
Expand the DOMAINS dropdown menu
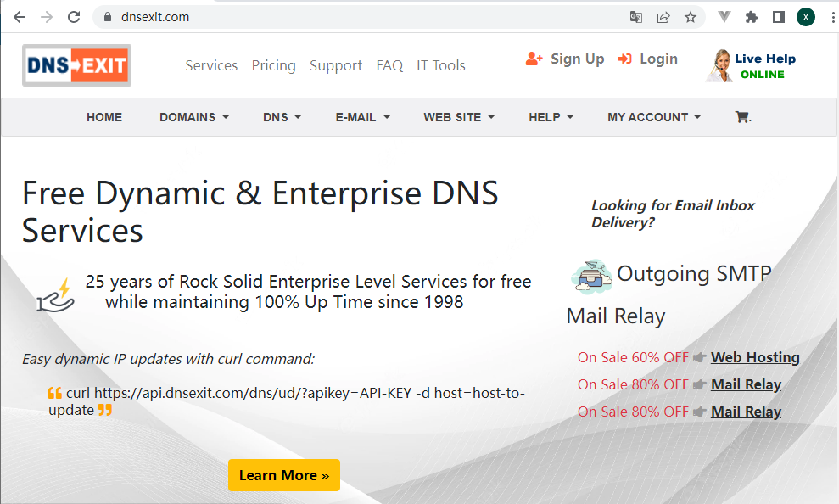[194, 117]
